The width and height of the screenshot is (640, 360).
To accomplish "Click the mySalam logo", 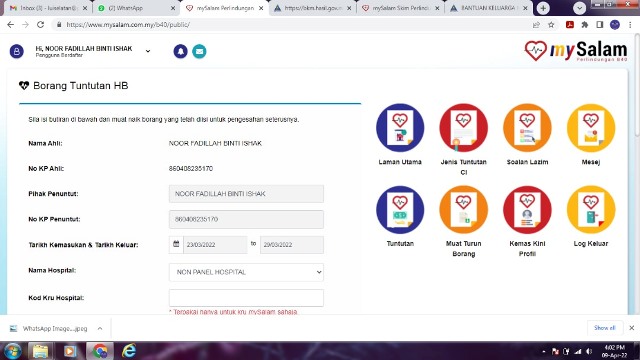I will [x=576, y=51].
